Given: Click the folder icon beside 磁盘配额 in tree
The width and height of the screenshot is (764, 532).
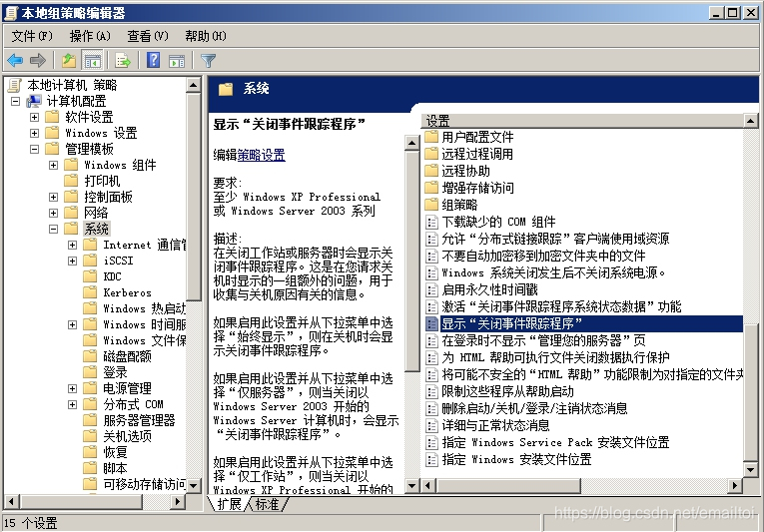Looking at the screenshot, I should [90, 356].
